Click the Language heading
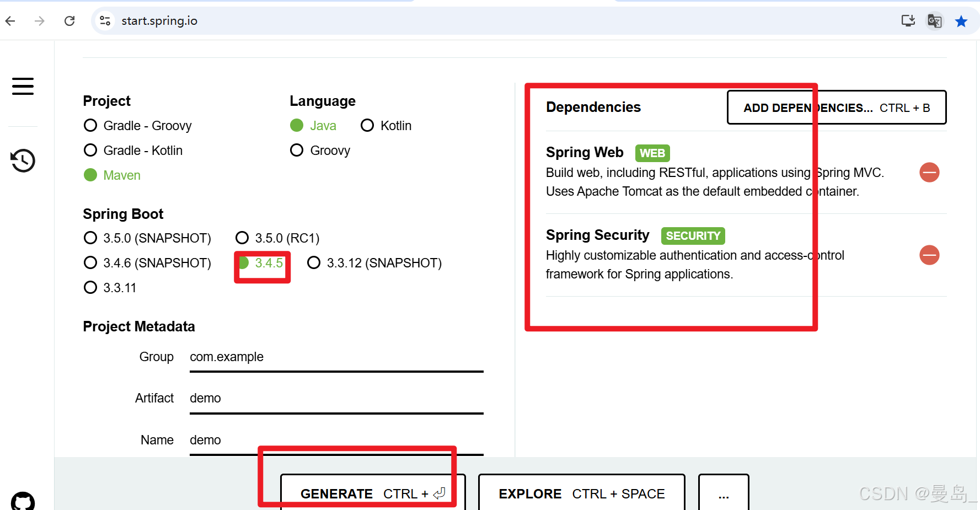This screenshot has height=510, width=980. [323, 101]
